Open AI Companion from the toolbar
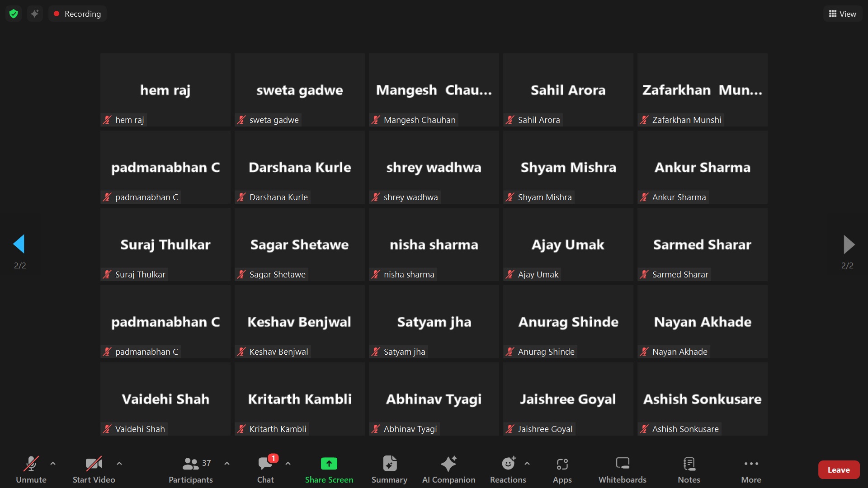The image size is (868, 488). [448, 469]
